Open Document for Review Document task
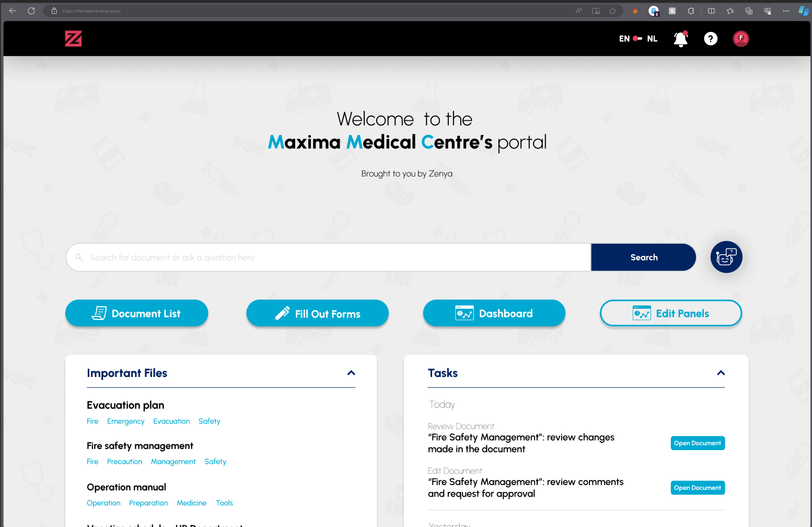The height and width of the screenshot is (527, 812). pos(698,443)
